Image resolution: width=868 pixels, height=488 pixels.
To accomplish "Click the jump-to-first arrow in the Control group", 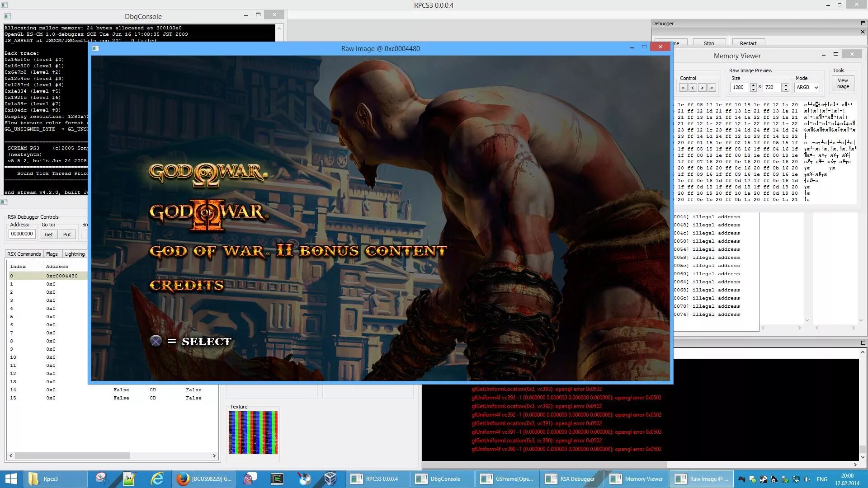I will click(x=683, y=88).
